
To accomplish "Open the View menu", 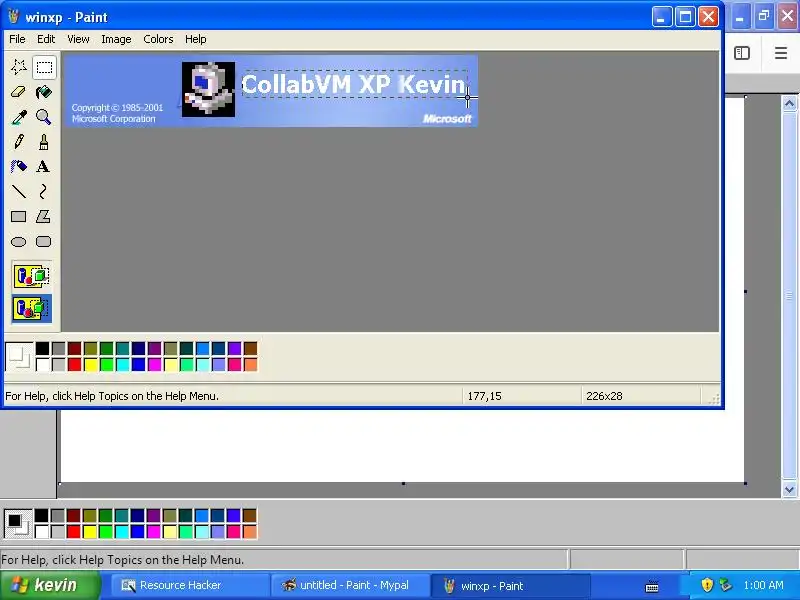I will (x=78, y=39).
